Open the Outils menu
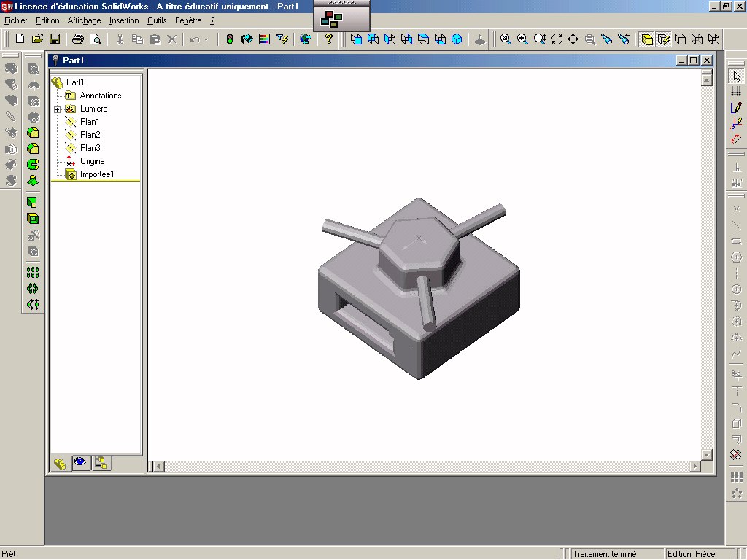 pyautogui.click(x=156, y=20)
